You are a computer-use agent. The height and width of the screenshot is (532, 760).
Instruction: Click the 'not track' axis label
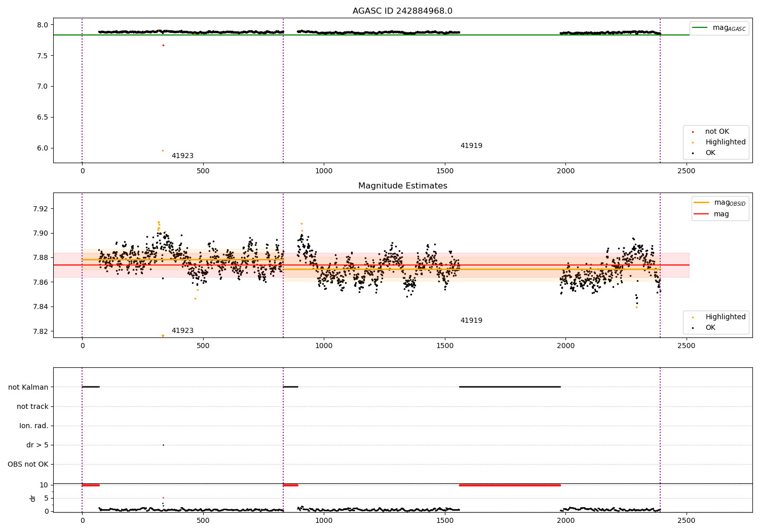[x=32, y=406]
